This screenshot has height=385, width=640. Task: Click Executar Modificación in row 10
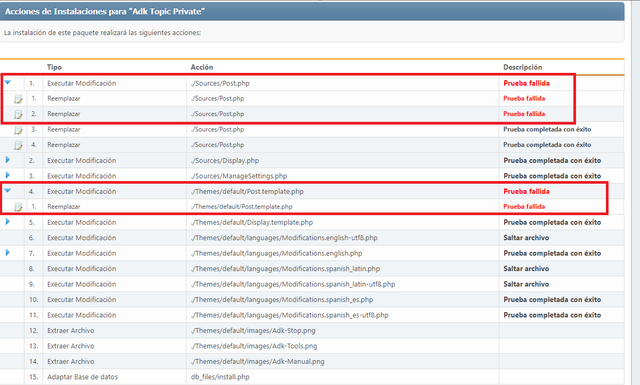(82, 300)
